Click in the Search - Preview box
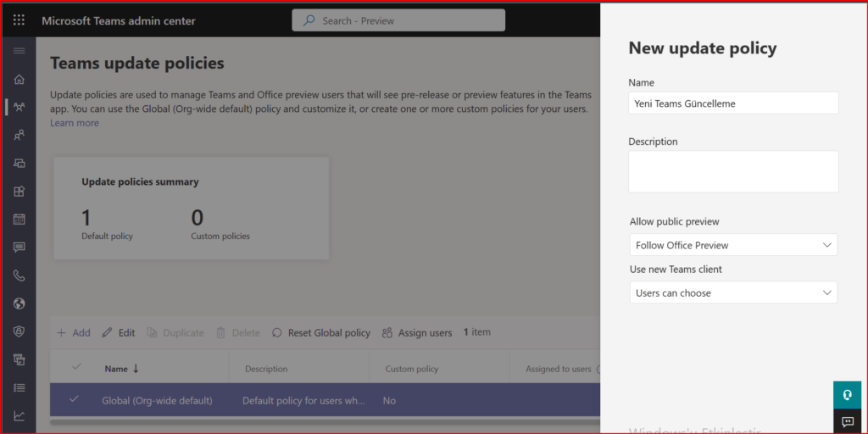Screen dimensions: 868x434 tap(398, 20)
